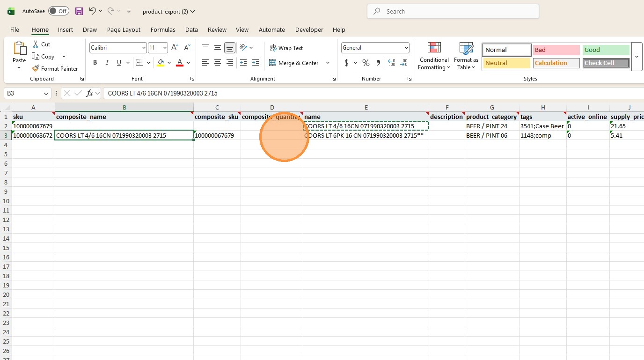Select row 3 header

click(x=6, y=135)
